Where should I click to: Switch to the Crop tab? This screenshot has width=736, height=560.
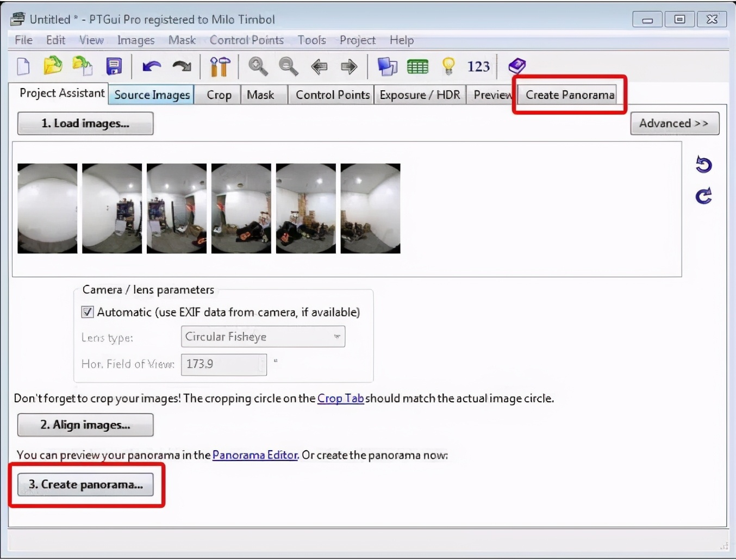(219, 95)
